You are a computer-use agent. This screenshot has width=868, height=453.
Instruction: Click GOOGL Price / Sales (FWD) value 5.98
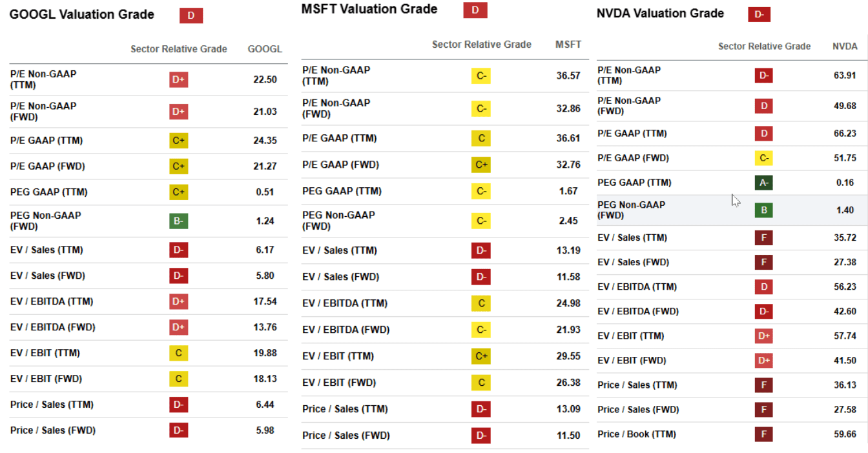[265, 430]
